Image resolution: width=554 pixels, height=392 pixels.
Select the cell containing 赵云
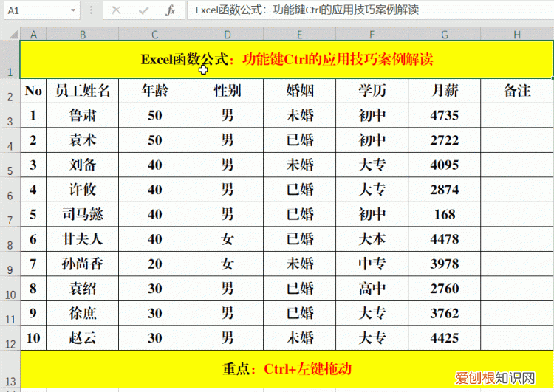coord(82,338)
